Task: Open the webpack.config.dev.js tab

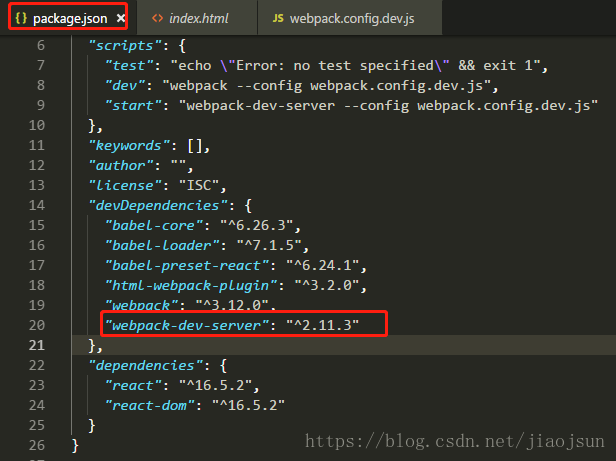Action: (350, 18)
